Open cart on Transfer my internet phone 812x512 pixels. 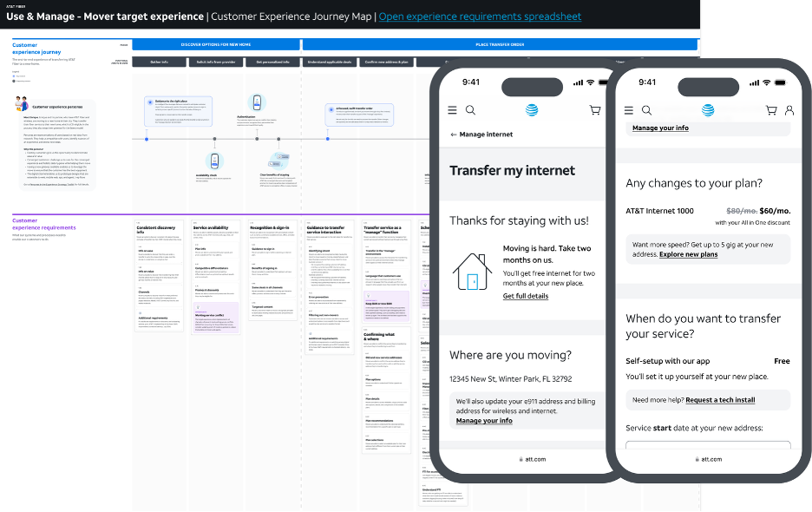[595, 110]
